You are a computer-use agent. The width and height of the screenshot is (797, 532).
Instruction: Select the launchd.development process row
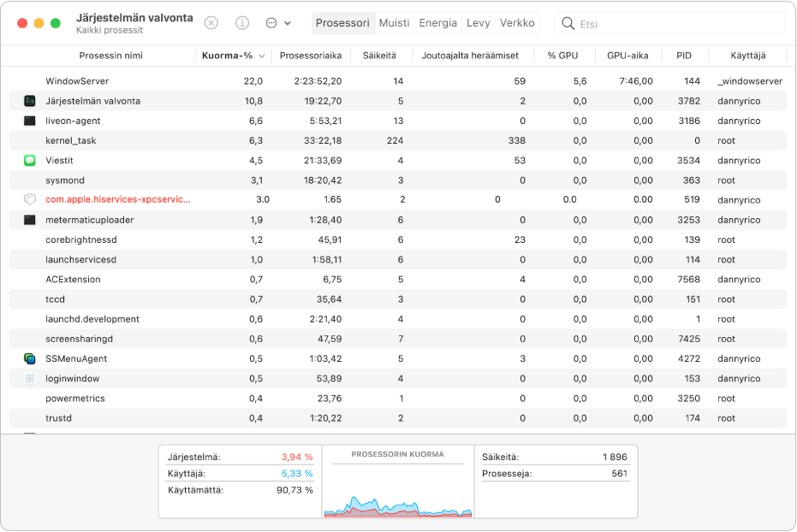(398, 319)
